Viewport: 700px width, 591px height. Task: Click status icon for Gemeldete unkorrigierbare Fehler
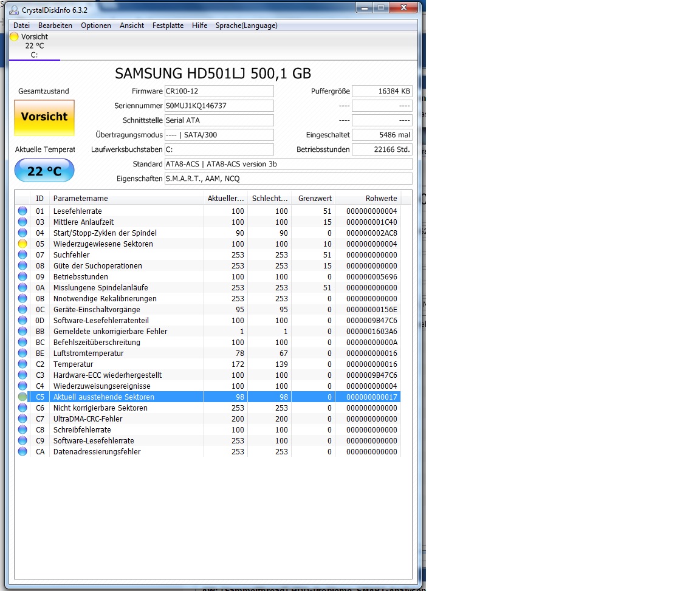tap(22, 331)
